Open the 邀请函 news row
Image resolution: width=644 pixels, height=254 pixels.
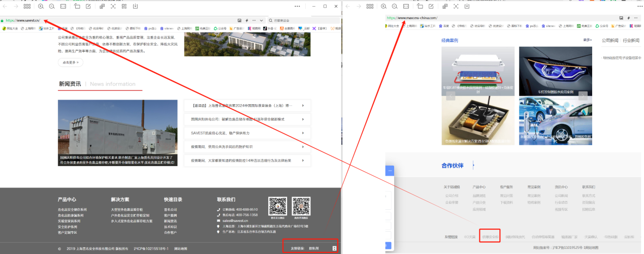[x=247, y=106]
